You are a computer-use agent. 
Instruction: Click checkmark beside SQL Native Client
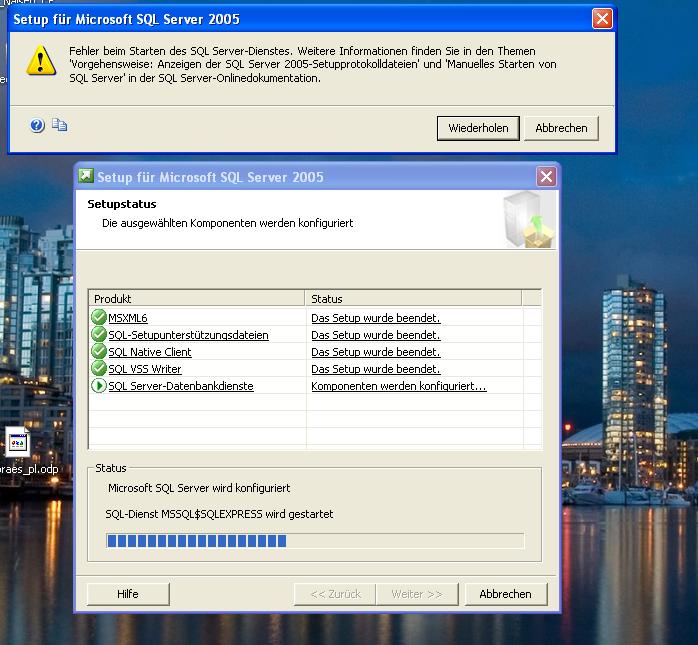point(99,351)
